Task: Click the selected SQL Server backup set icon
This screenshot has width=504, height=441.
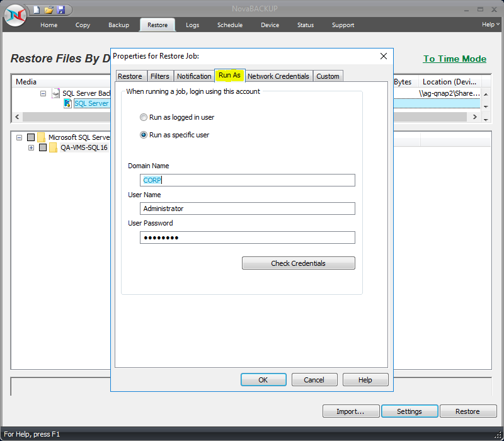Action: 67,103
